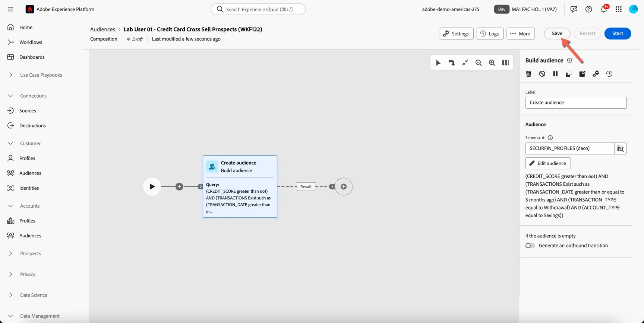Zoom out on the canvas
The height and width of the screenshot is (323, 644).
(x=479, y=63)
